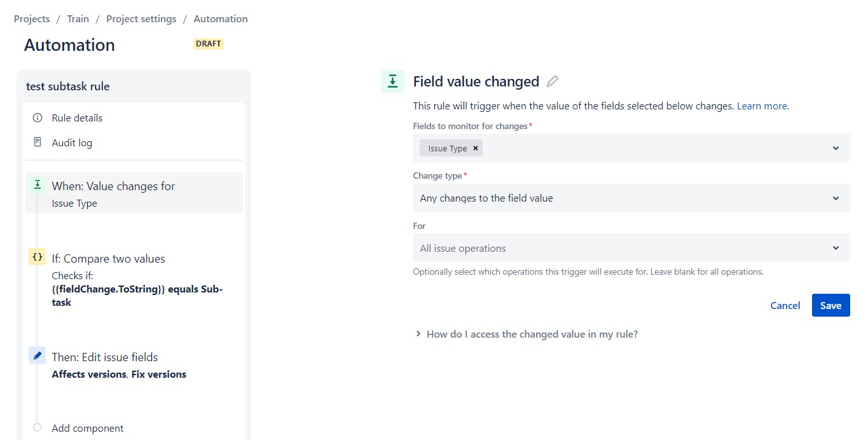Click the Compare two values condition icon

point(36,257)
